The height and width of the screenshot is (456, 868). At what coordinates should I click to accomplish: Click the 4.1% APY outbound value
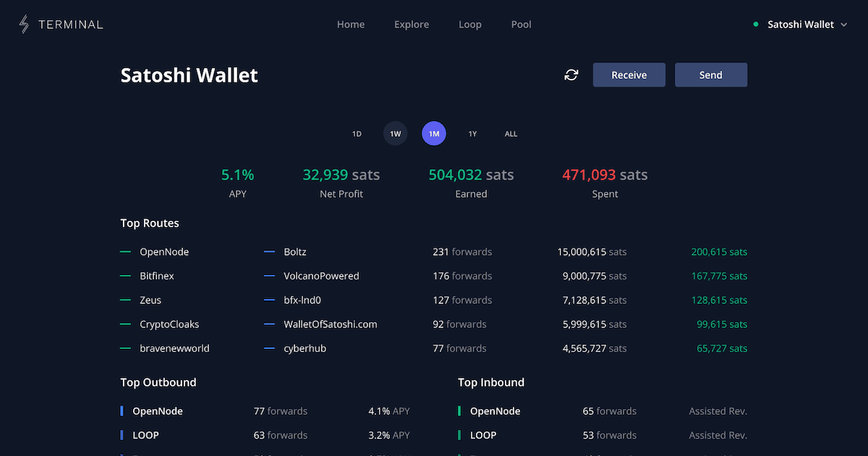[x=389, y=411]
